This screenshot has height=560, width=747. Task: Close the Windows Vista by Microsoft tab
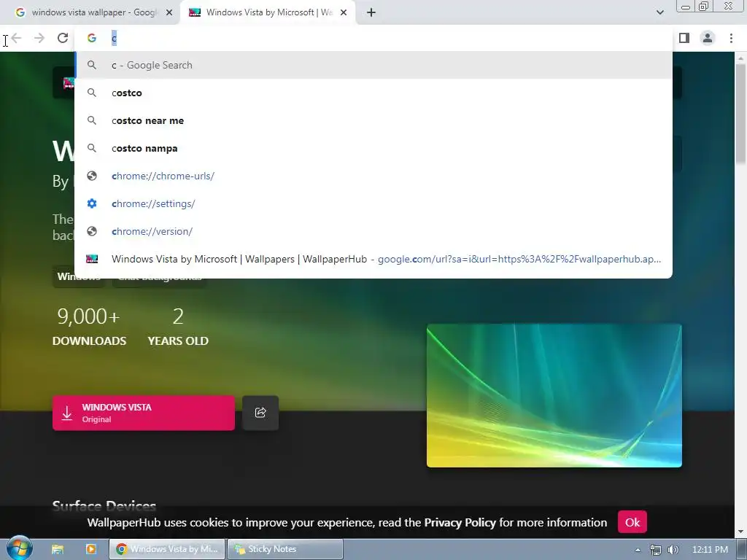pyautogui.click(x=344, y=13)
